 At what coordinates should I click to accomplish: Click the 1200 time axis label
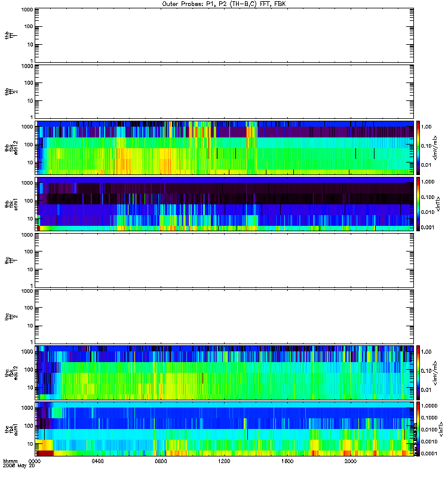tap(224, 461)
